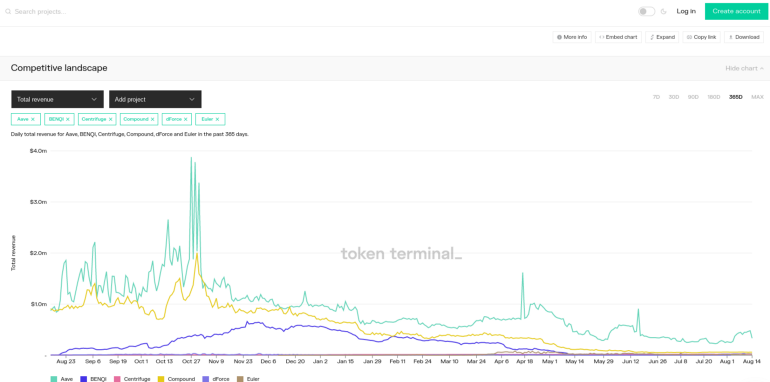Viewport: 770px width, 382px height.
Task: Remove the Euler project chip
Action: coord(217,119)
